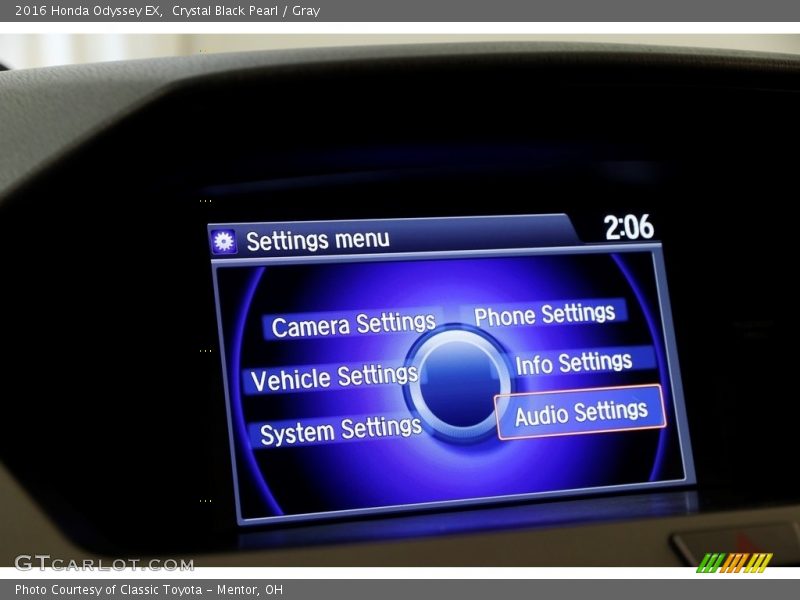The width and height of the screenshot is (800, 600).
Task: Click the Settings menu gear icon
Action: click(x=223, y=241)
